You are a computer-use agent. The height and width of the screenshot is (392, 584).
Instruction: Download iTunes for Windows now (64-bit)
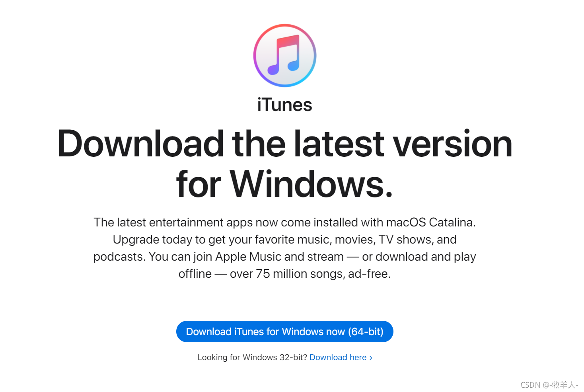285,332
